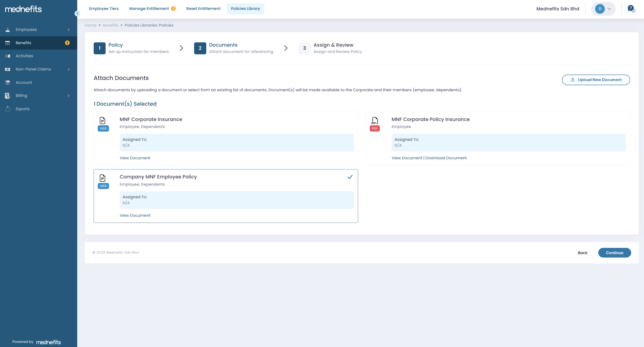The height and width of the screenshot is (347, 644).
Task: Open the Manage Entitlement tab
Action: [x=152, y=9]
